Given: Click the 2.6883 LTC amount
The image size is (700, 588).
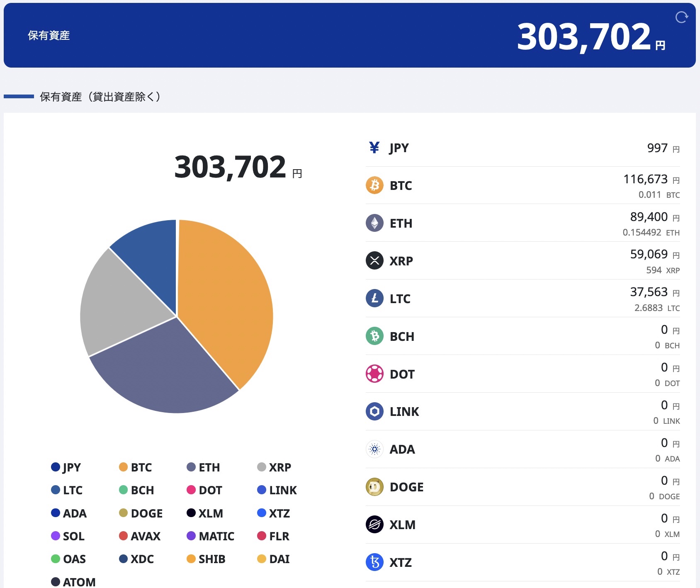Looking at the screenshot, I should click(657, 308).
